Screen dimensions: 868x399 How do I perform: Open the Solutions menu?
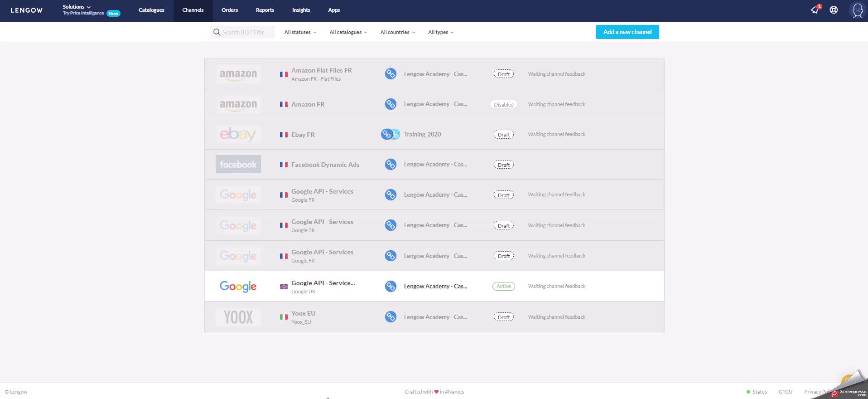pos(77,7)
